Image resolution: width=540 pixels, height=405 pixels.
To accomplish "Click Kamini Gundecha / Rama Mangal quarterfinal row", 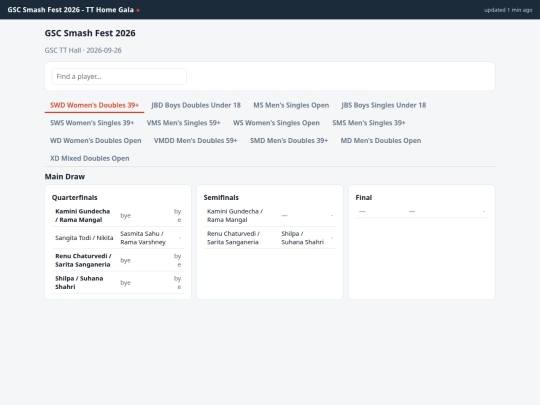I will point(118,216).
